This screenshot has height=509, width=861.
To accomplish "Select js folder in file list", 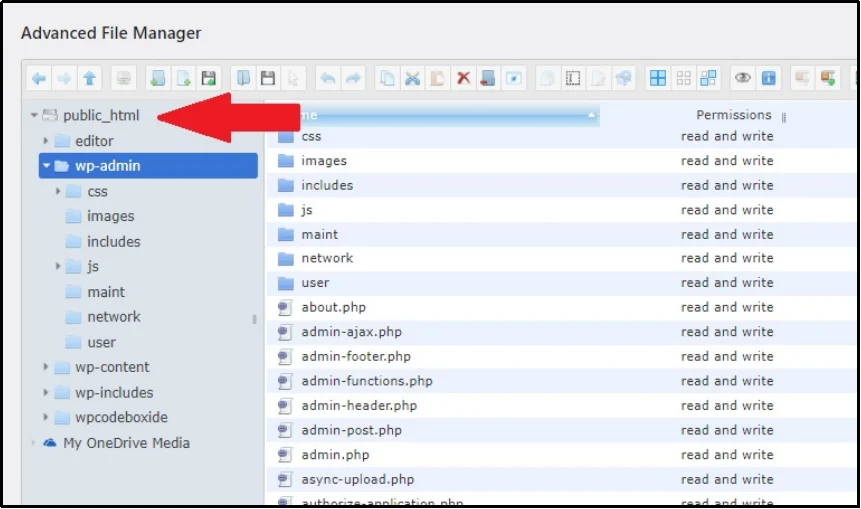I will coord(560,210).
